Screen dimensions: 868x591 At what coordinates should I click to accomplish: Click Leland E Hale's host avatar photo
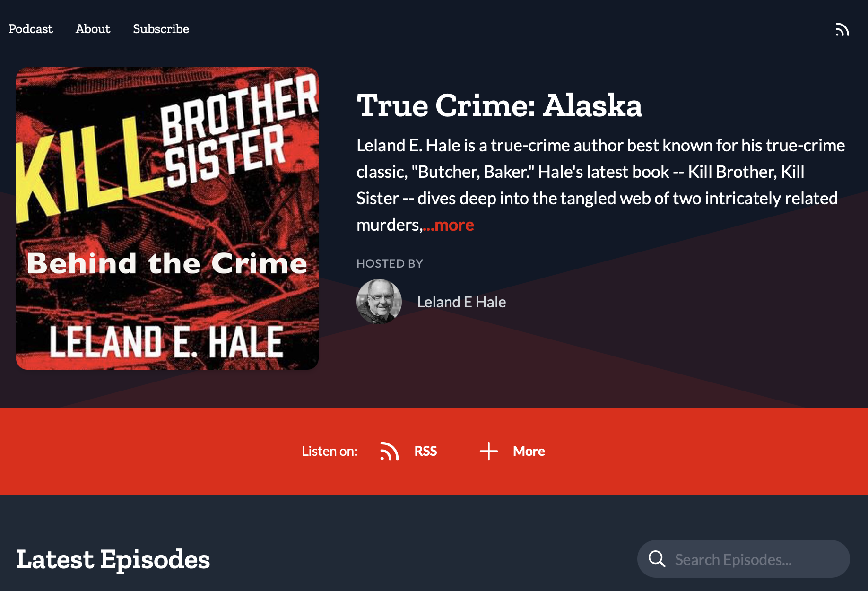coord(379,302)
